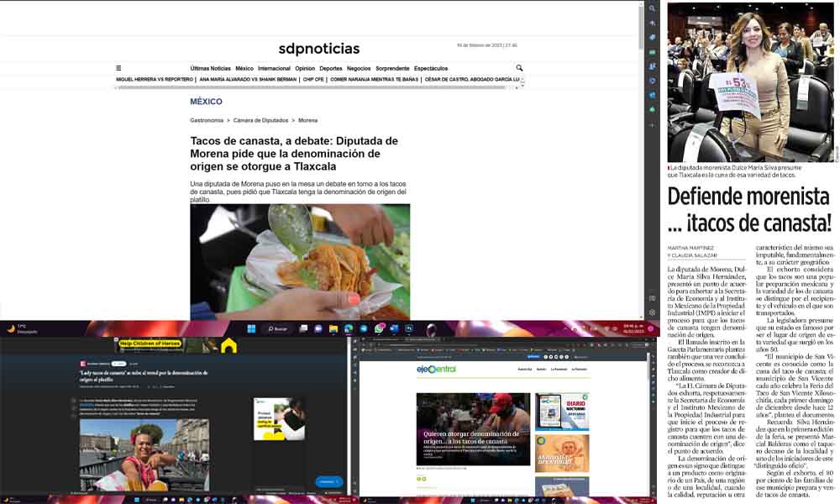This screenshot has height=504, width=840.
Task: Click the Morena breadcrumb link
Action: tap(307, 120)
